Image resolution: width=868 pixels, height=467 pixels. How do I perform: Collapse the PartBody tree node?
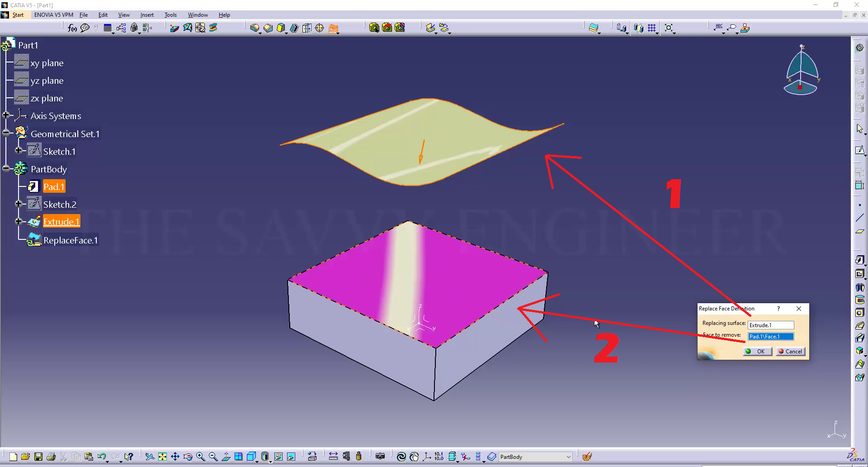coord(6,169)
